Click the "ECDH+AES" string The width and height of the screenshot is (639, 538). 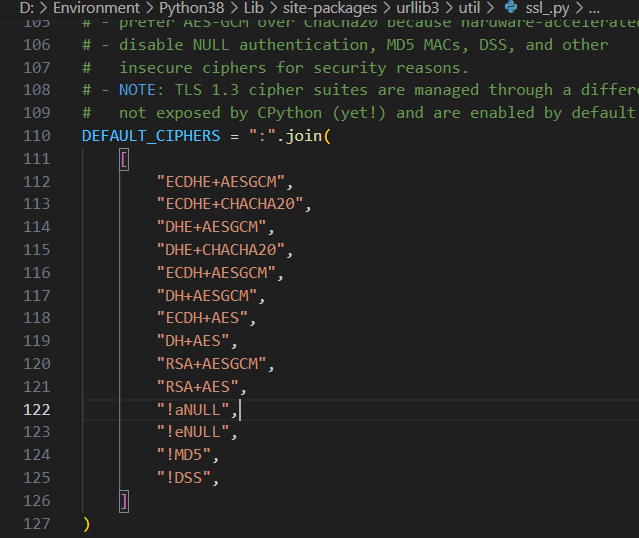202,318
